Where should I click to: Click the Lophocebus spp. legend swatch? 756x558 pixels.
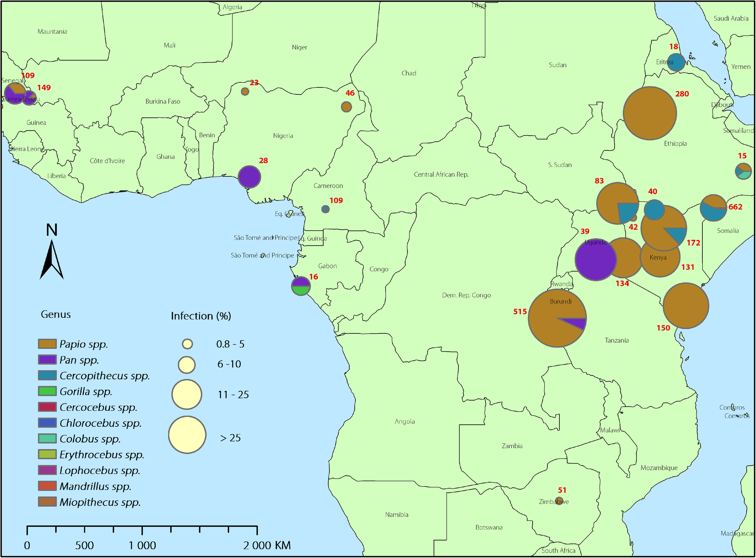[47, 470]
